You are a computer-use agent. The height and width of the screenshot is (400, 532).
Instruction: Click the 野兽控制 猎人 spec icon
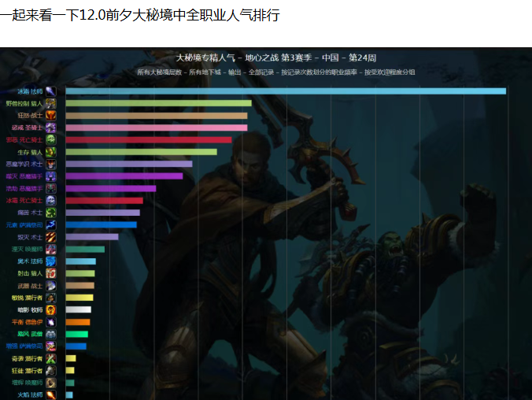click(x=51, y=103)
